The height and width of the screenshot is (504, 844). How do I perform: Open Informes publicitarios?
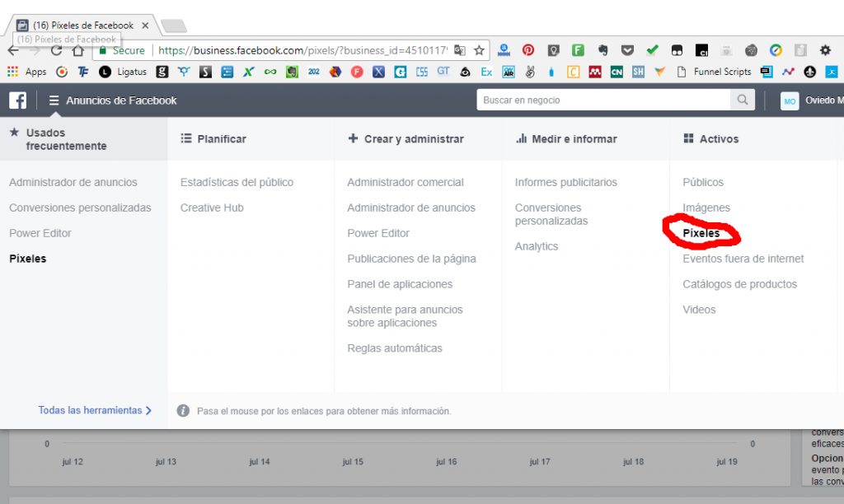[565, 182]
